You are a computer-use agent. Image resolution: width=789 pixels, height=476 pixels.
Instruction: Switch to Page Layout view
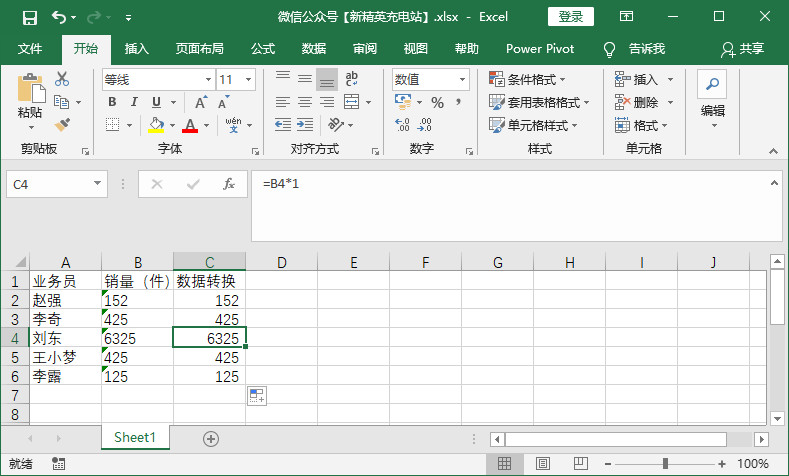(x=542, y=463)
